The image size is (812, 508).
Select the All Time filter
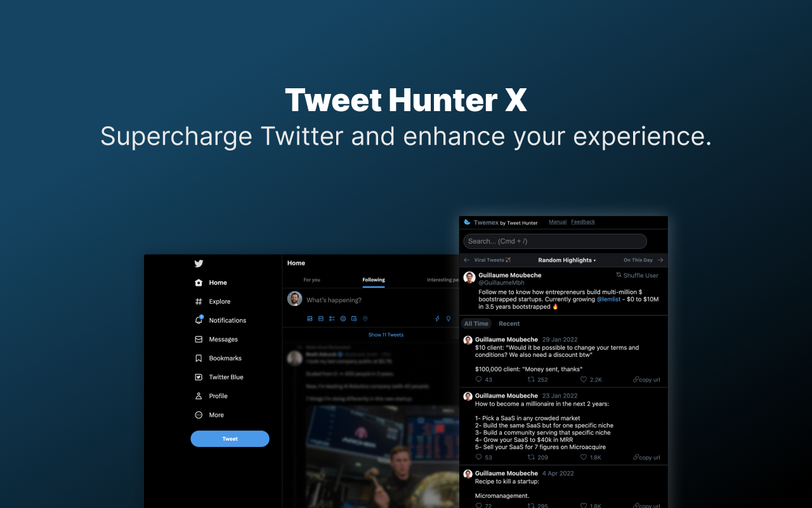pyautogui.click(x=476, y=324)
